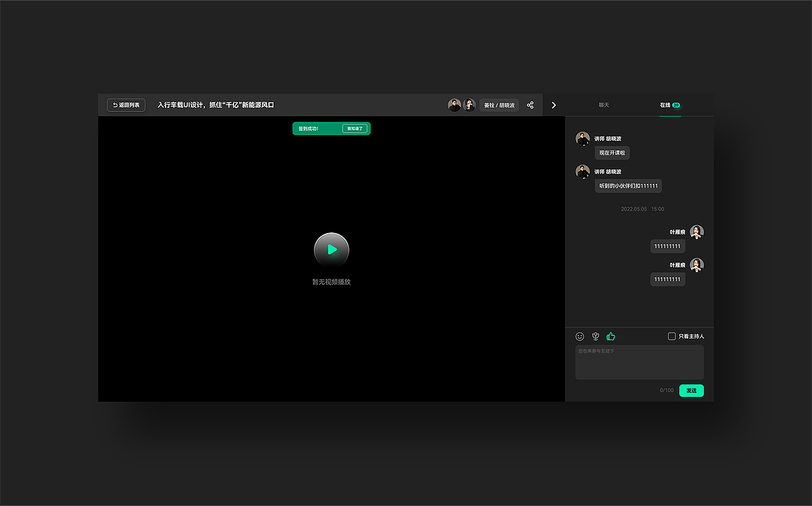Select the 姜铨 / 胡晓波 host names label
The height and width of the screenshot is (506, 812).
(499, 105)
